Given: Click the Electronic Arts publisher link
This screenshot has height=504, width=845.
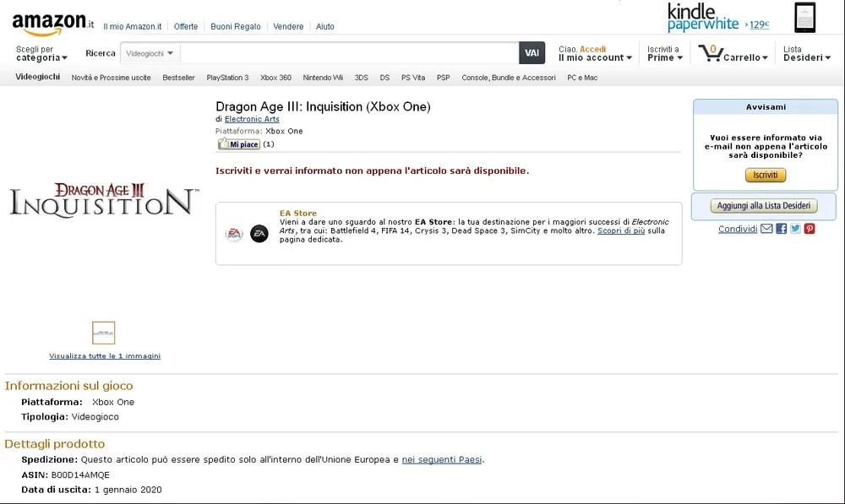Looking at the screenshot, I should 252,119.
